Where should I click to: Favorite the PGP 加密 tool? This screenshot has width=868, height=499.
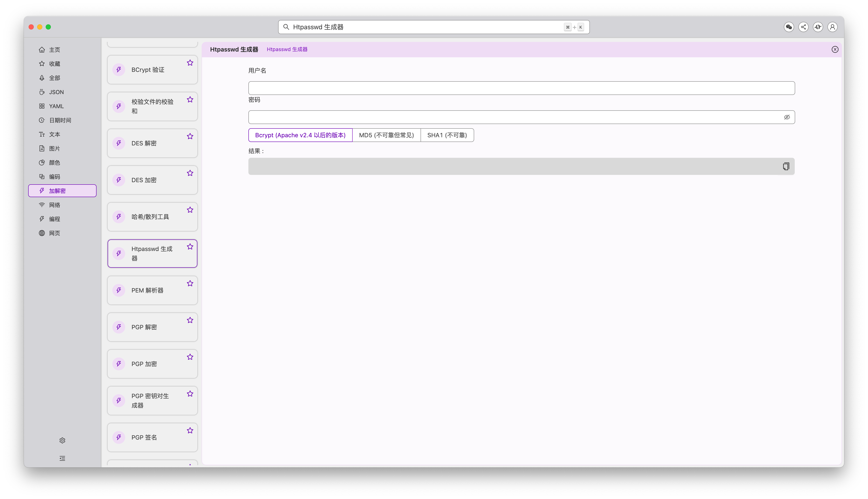(190, 357)
